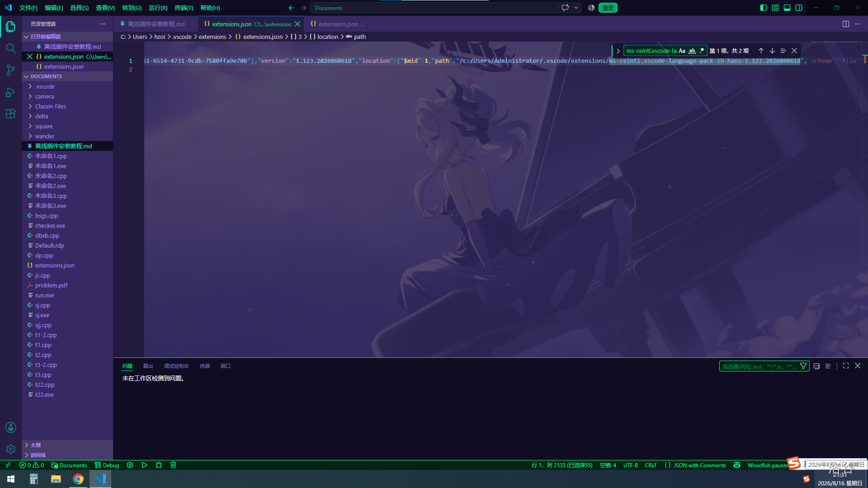Open the chat icon in title bar
Image resolution: width=868 pixels, height=488 pixels.
(x=565, y=8)
